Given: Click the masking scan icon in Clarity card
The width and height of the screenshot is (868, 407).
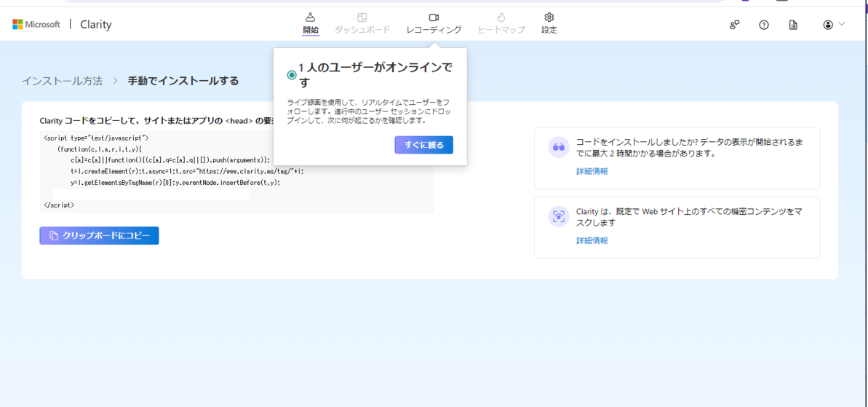Looking at the screenshot, I should (x=559, y=216).
